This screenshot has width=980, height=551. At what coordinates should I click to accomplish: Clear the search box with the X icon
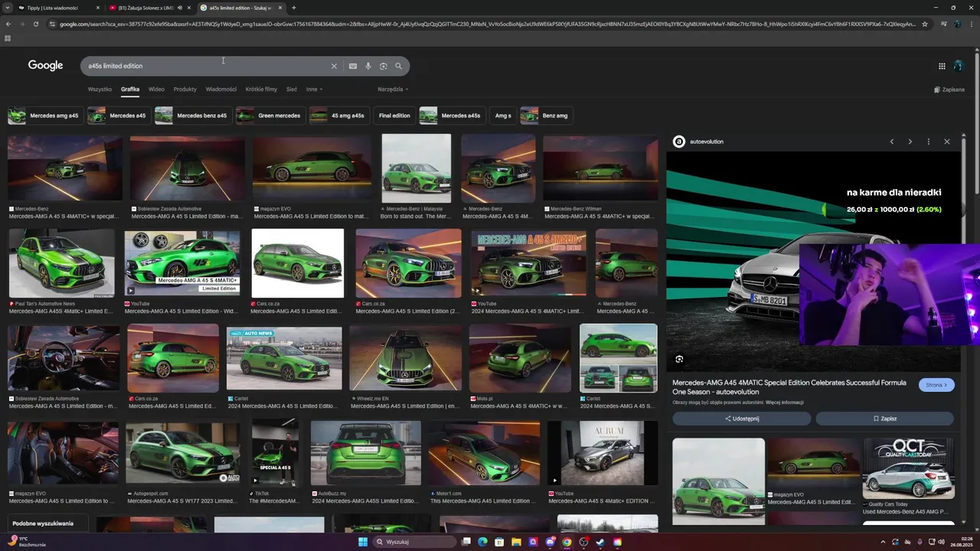click(x=334, y=66)
